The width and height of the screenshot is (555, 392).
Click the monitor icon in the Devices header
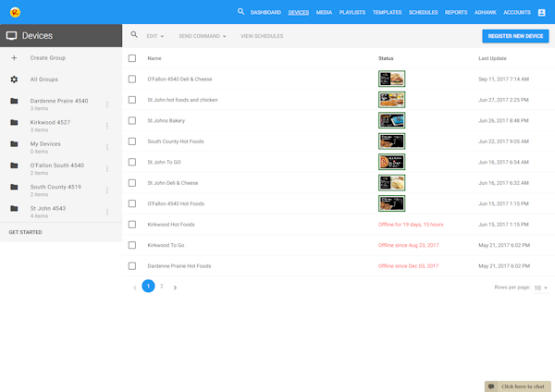coord(11,36)
